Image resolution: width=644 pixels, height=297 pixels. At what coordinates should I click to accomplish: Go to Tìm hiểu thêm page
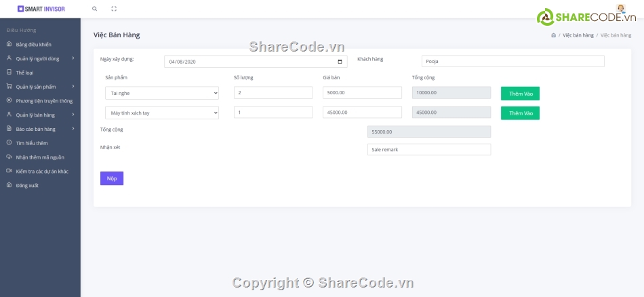coord(32,143)
